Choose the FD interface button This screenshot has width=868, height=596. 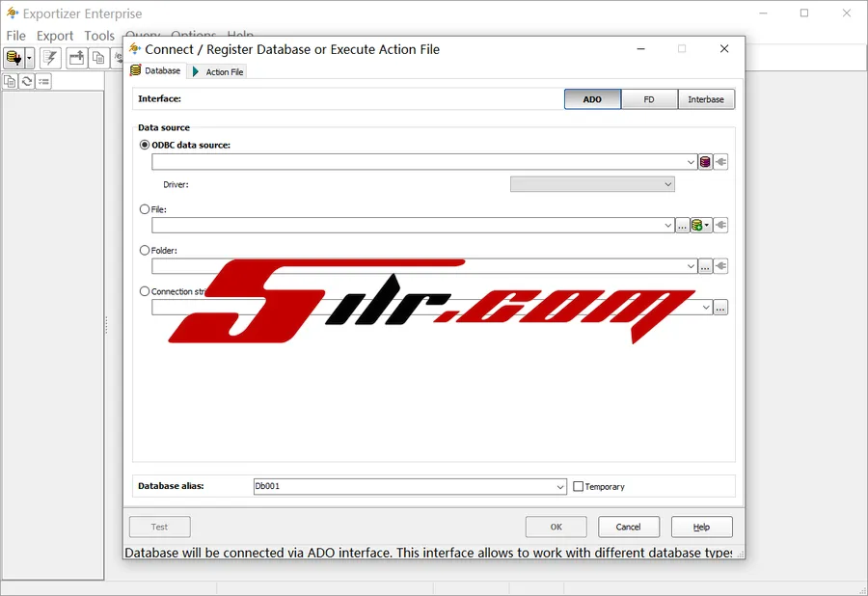click(649, 99)
